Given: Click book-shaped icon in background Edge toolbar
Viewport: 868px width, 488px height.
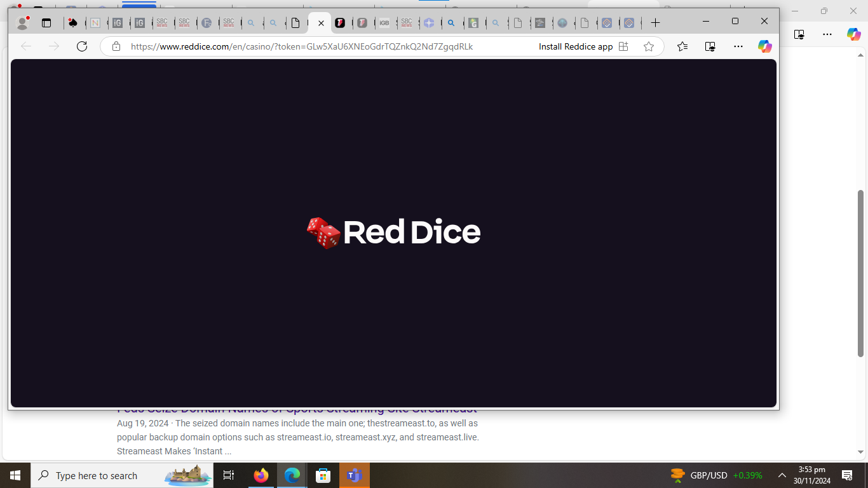Looking at the screenshot, I should [799, 34].
